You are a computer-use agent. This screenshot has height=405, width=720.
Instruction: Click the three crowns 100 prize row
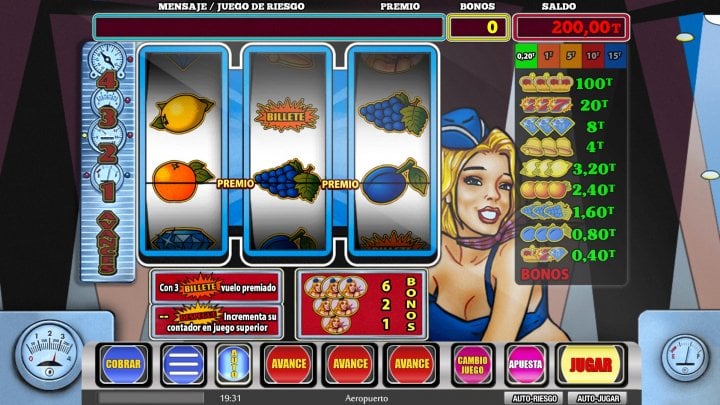(x=566, y=84)
